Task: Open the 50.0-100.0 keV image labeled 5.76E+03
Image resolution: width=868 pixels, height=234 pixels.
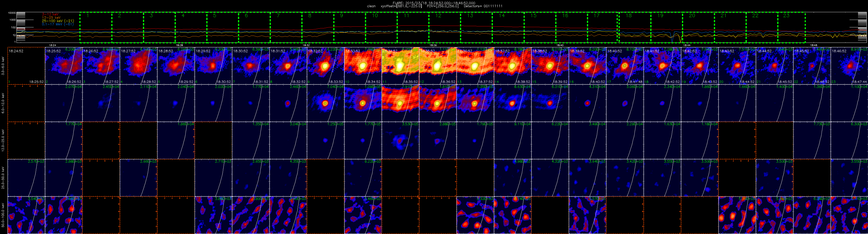Action: tap(737, 215)
